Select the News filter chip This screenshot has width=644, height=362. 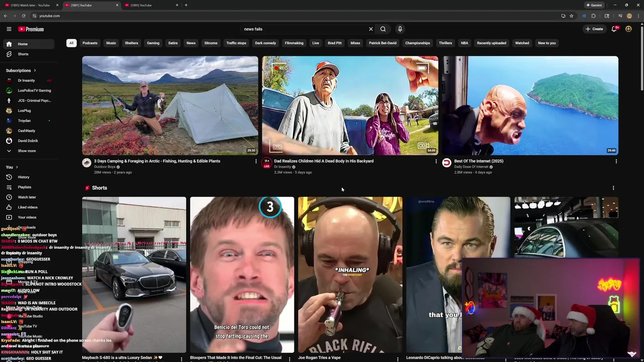coord(191,43)
